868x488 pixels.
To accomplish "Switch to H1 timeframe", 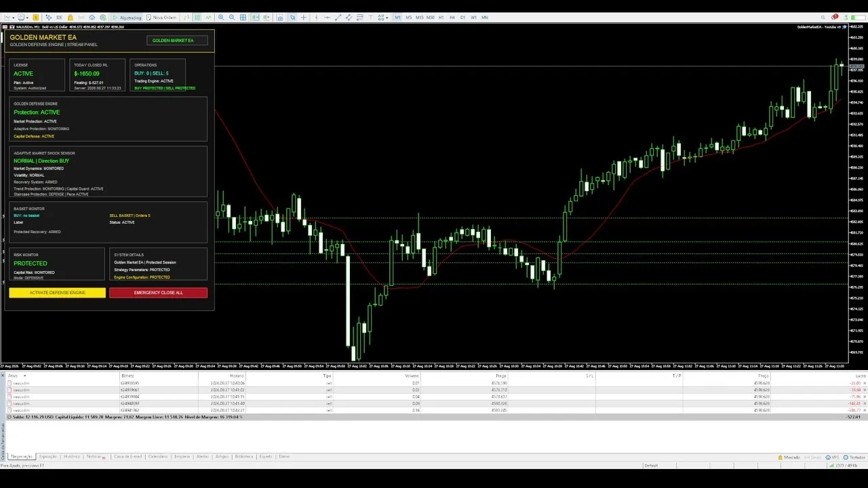I will coord(441,18).
